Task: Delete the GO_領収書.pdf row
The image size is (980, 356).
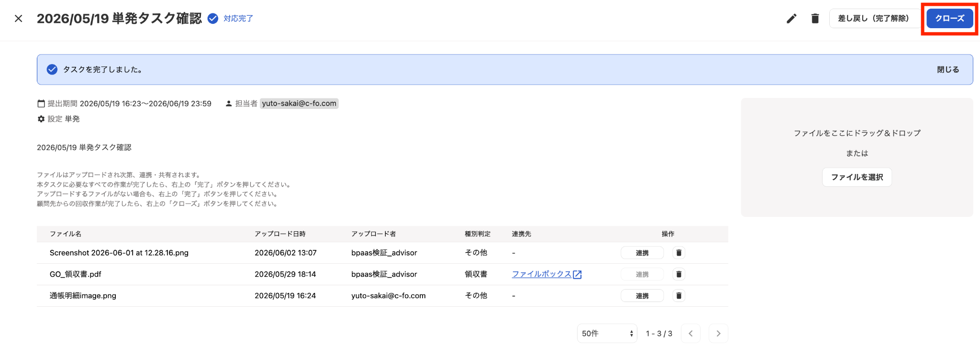Action: pos(679,274)
